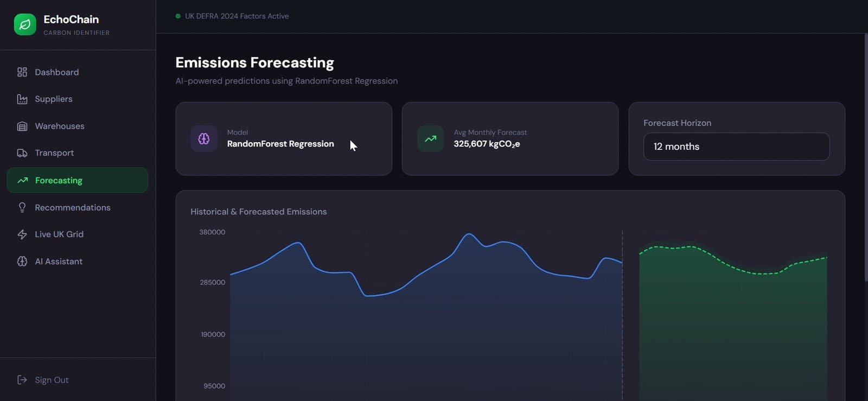Click the Historical & Forecasted Emissions title
This screenshot has width=868, height=401.
[x=258, y=212]
